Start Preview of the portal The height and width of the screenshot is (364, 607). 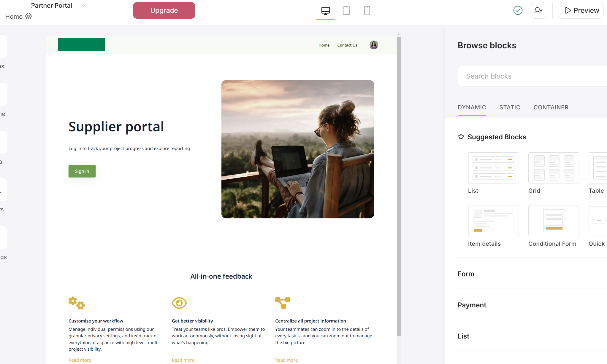(x=581, y=10)
